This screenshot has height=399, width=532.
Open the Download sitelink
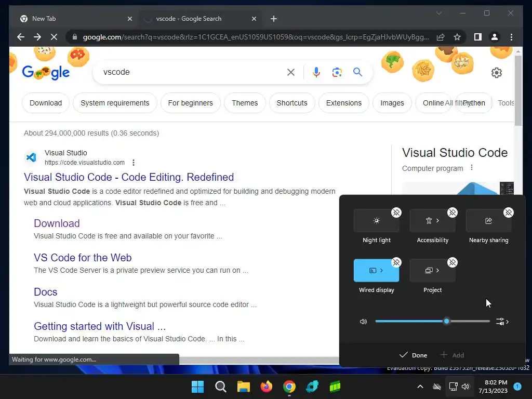(x=57, y=223)
